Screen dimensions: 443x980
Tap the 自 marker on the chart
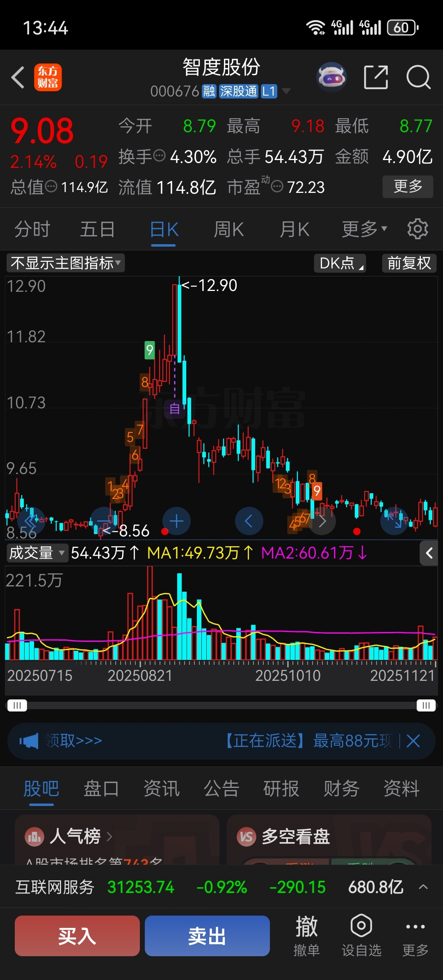(x=174, y=408)
